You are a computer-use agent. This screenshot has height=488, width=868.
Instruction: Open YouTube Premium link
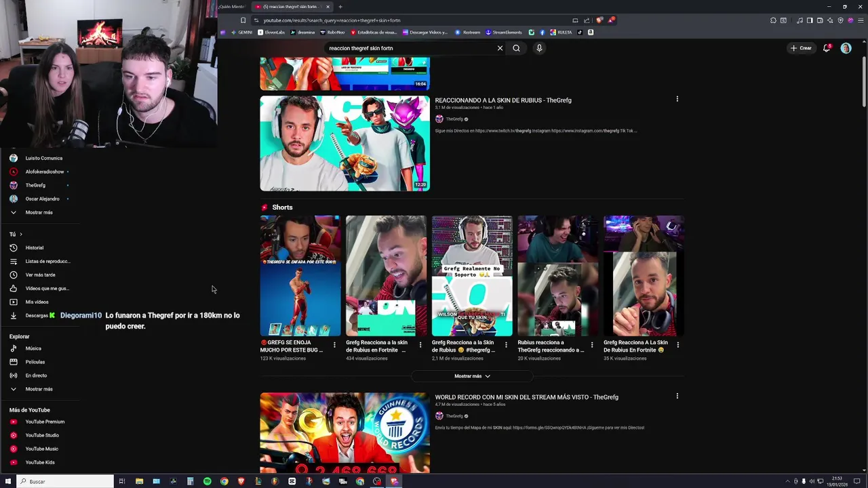point(45,422)
